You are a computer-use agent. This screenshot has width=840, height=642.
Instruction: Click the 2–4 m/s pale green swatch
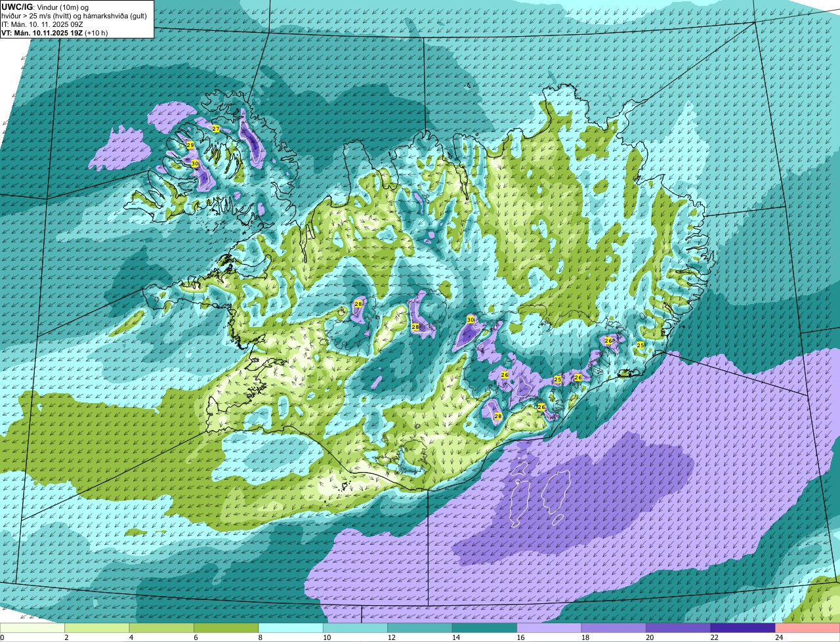pos(97,628)
